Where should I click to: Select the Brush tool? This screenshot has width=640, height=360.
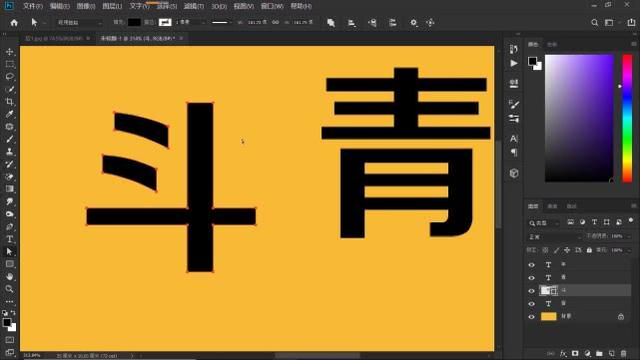[10, 139]
